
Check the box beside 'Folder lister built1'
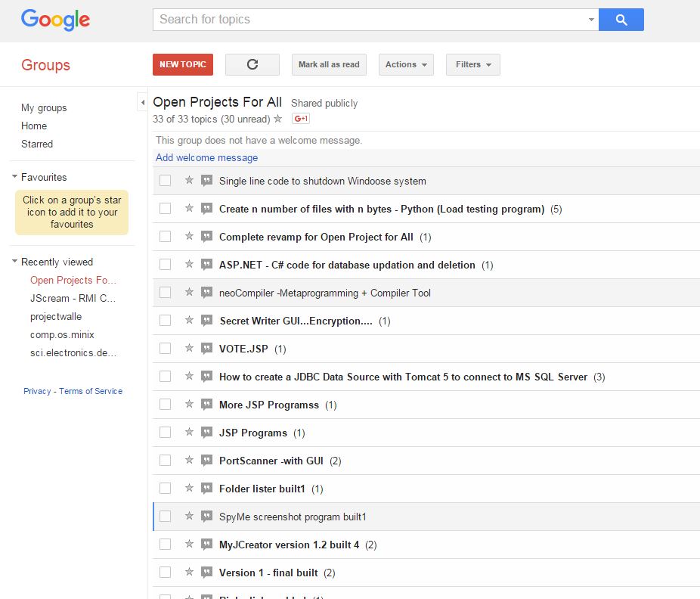click(166, 489)
